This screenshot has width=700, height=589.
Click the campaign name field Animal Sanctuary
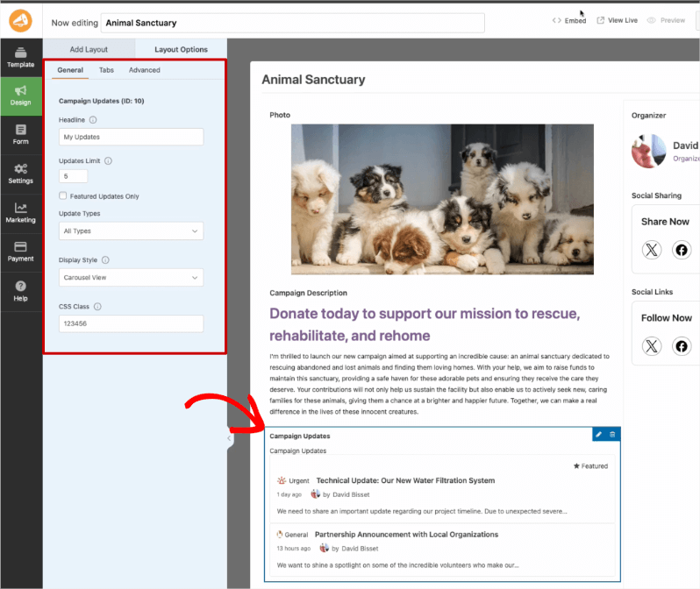293,23
